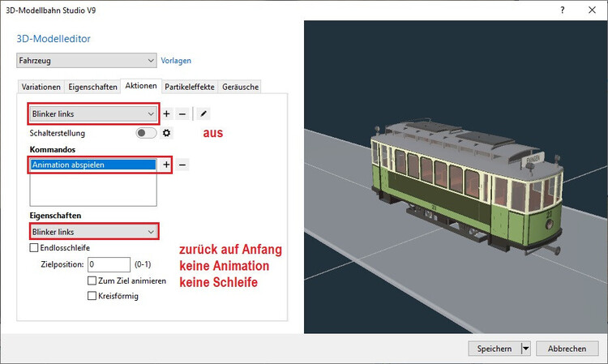Enable the Endlosschleife checkbox

click(x=34, y=248)
